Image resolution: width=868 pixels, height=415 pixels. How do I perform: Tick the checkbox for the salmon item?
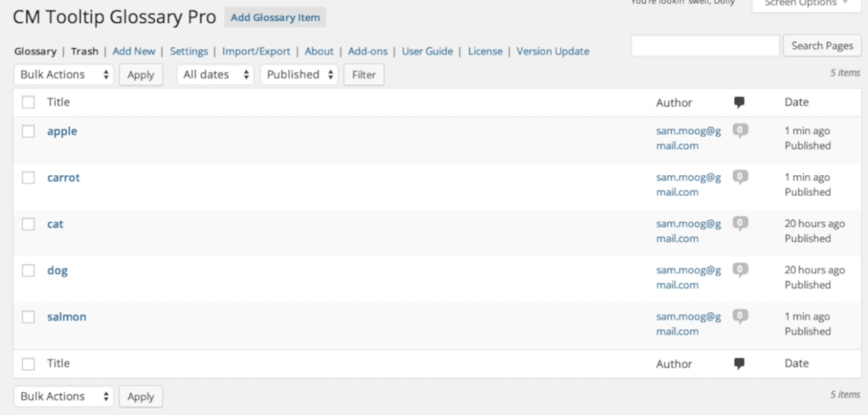click(x=28, y=317)
